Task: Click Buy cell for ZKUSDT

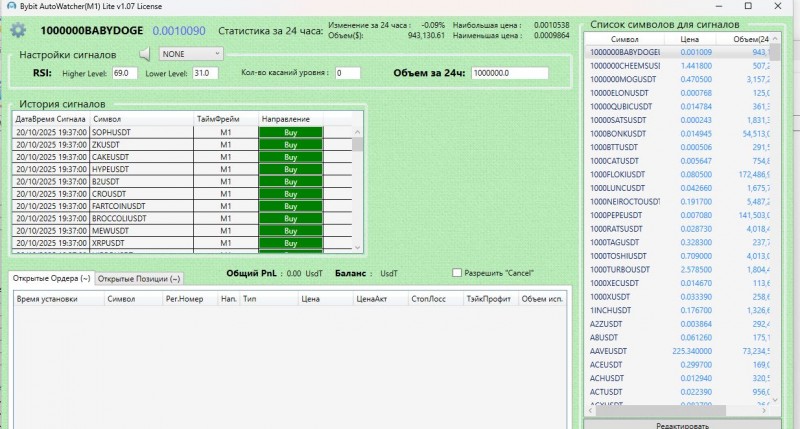Action: point(290,145)
